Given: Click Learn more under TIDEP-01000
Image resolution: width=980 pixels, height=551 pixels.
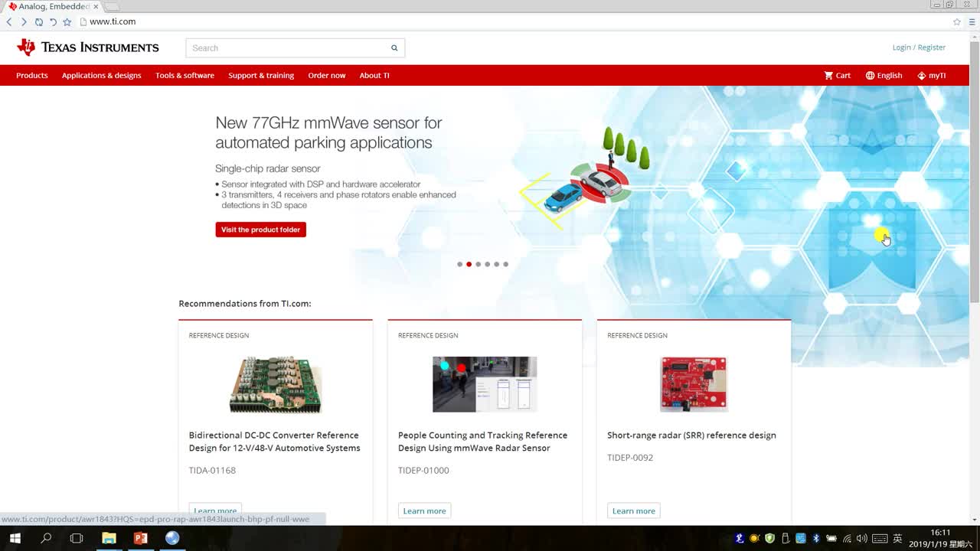Looking at the screenshot, I should pos(424,510).
